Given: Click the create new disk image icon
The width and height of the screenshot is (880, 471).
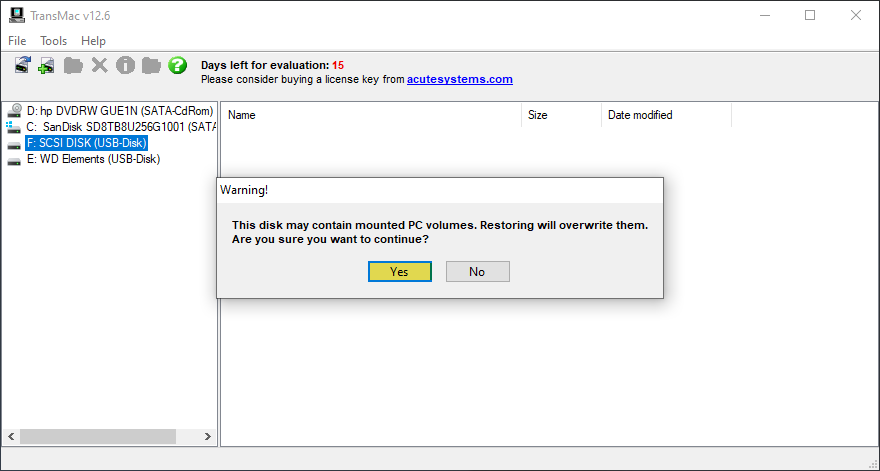Looking at the screenshot, I should (x=46, y=65).
